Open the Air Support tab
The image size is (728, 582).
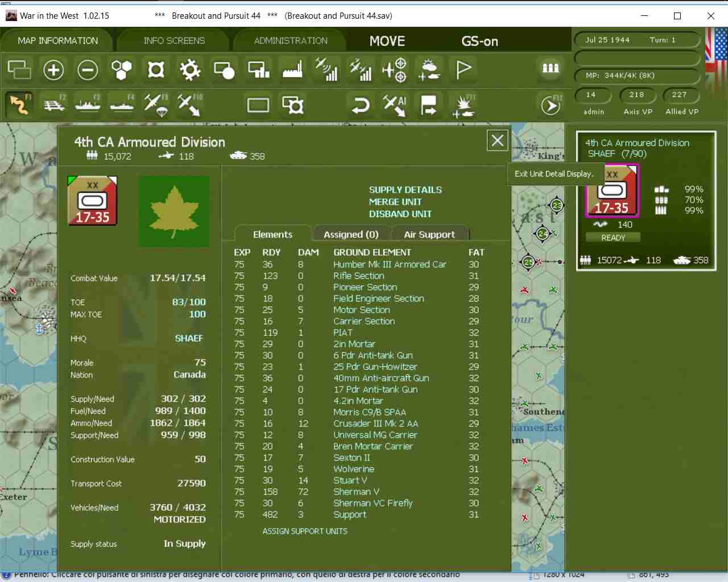[429, 234]
